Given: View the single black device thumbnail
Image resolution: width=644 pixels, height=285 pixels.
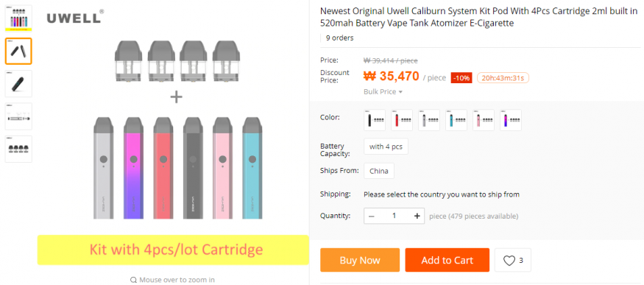Looking at the screenshot, I should tap(18, 84).
